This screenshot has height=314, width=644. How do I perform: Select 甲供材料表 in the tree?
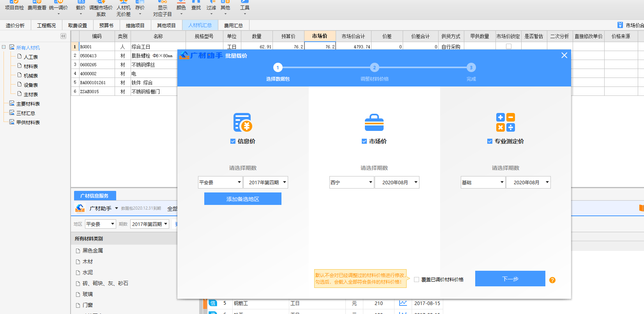tap(28, 122)
